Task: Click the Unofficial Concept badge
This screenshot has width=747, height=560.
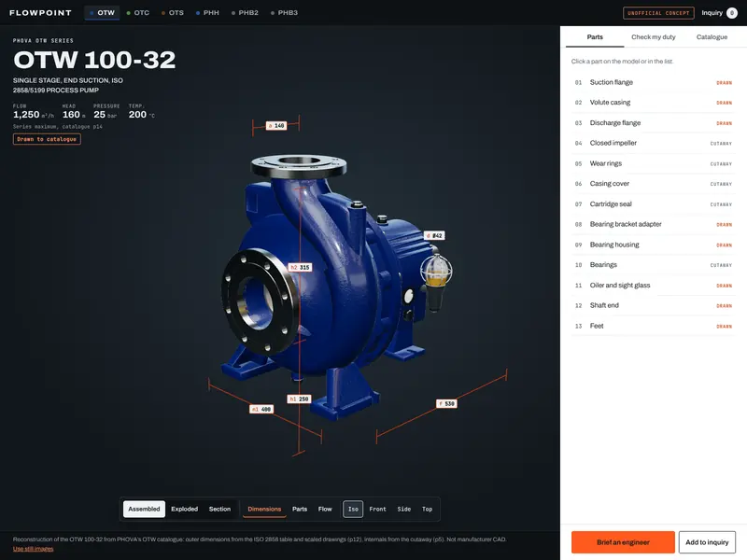Action: 658,13
